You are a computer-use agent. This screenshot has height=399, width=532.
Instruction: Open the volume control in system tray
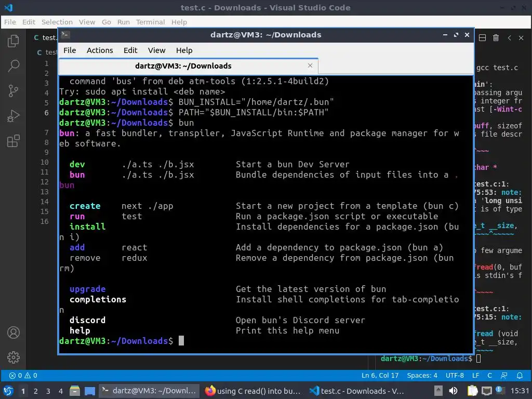tap(453, 391)
